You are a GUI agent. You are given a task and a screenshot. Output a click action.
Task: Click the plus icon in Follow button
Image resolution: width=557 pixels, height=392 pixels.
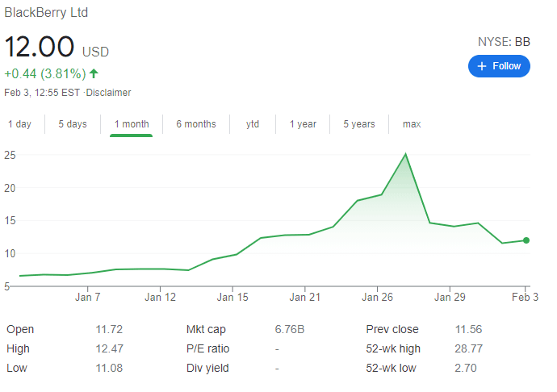(x=482, y=66)
